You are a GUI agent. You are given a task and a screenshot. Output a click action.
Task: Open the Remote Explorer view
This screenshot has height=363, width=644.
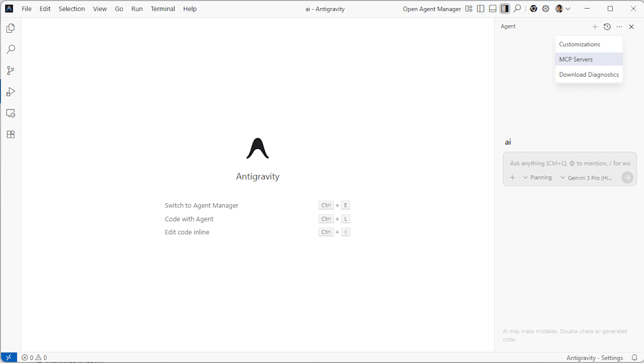point(10,113)
